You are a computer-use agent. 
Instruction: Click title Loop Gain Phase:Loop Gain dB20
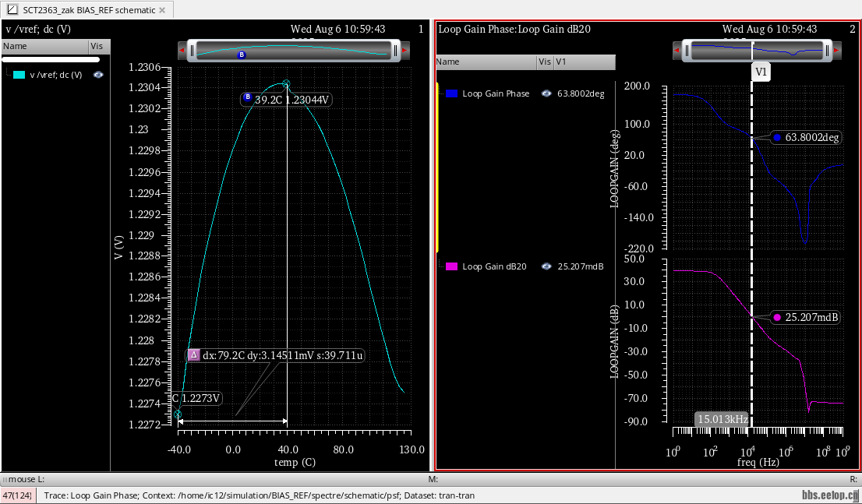pyautogui.click(x=514, y=29)
